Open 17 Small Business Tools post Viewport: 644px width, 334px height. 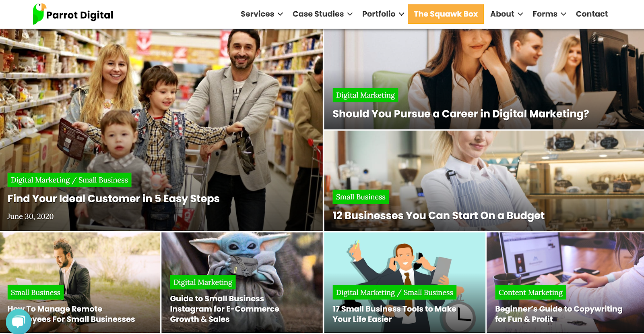394,314
